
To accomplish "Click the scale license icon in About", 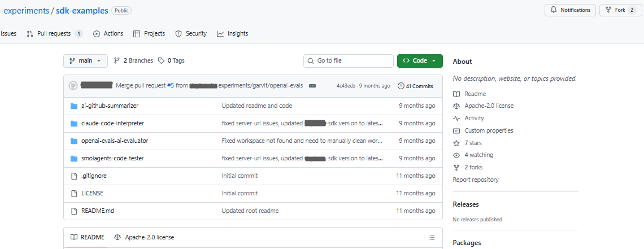I will pyautogui.click(x=456, y=106).
